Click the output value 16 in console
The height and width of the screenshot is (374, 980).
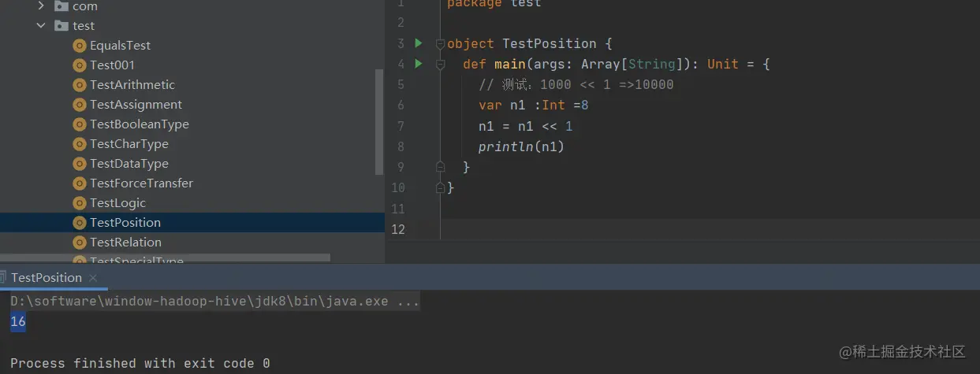pyautogui.click(x=18, y=321)
